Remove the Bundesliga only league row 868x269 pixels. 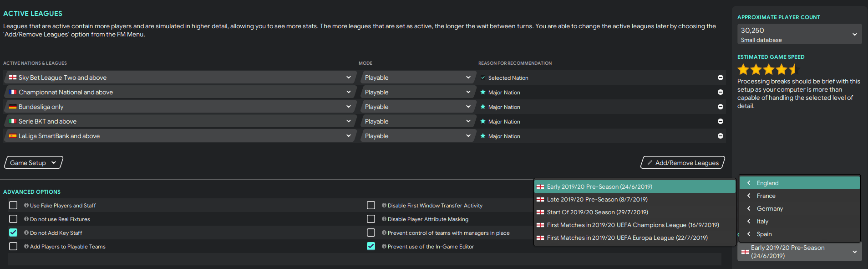(720, 107)
